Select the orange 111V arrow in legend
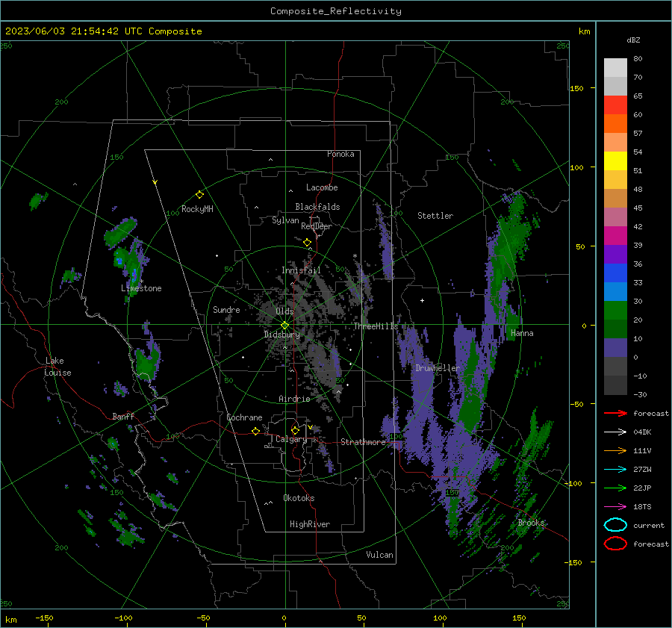The width and height of the screenshot is (672, 628). coord(615,450)
